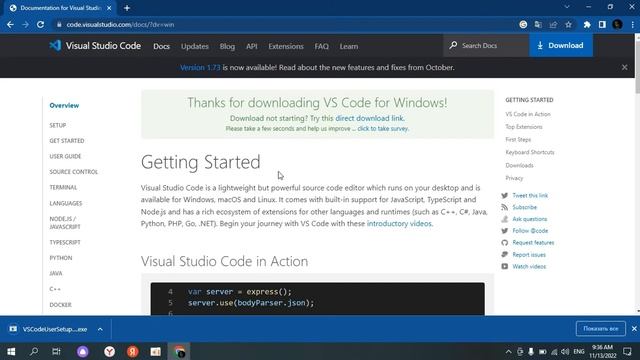Open the Extensions nav item

[286, 46]
